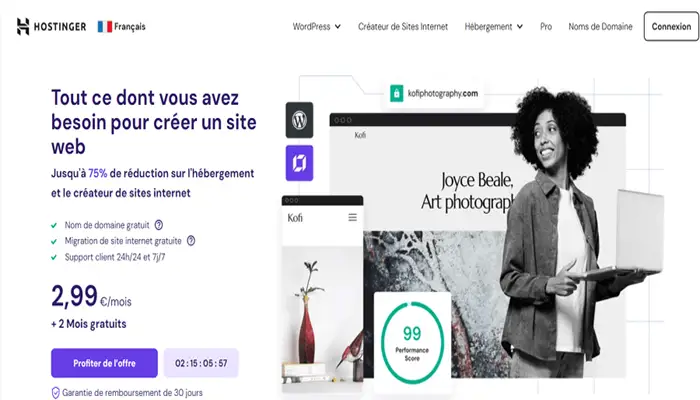This screenshot has height=400, width=700.
Task: Click the 99 Performance Score gauge
Action: point(412,342)
